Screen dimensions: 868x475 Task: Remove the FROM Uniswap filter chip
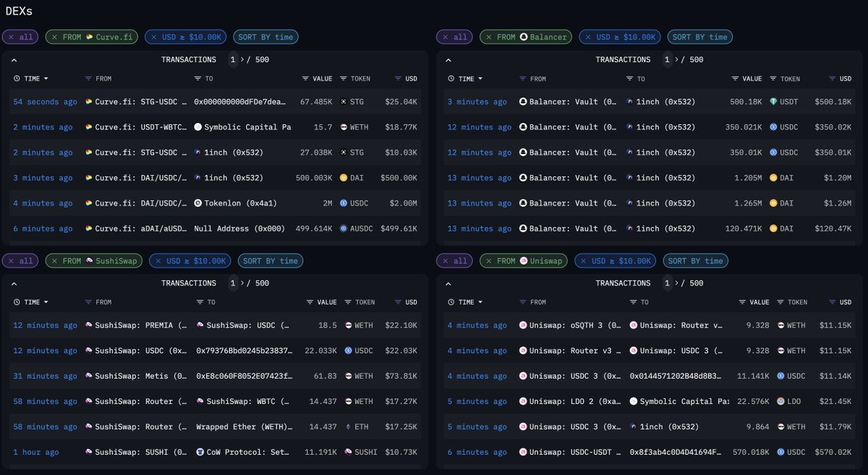489,261
